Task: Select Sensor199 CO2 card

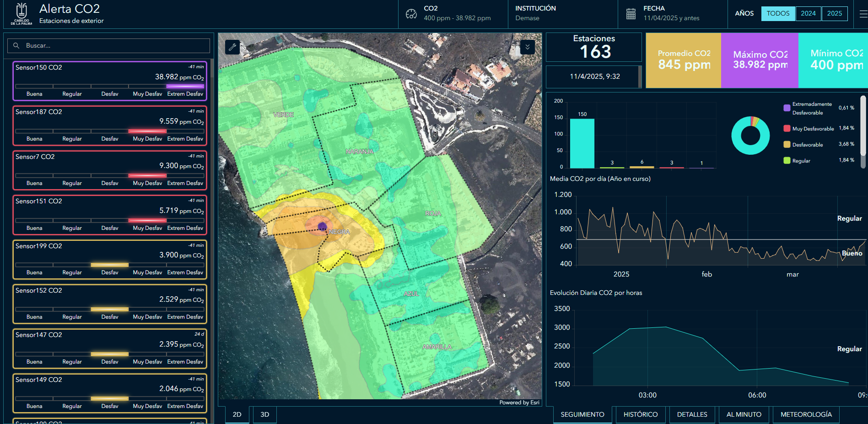Action: (110, 259)
